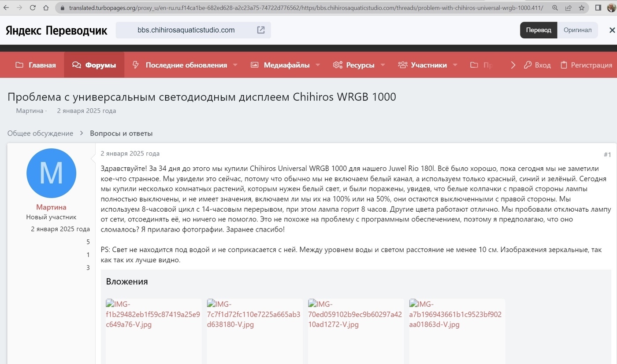
Task: Open the browser profile avatar
Action: coord(611,8)
